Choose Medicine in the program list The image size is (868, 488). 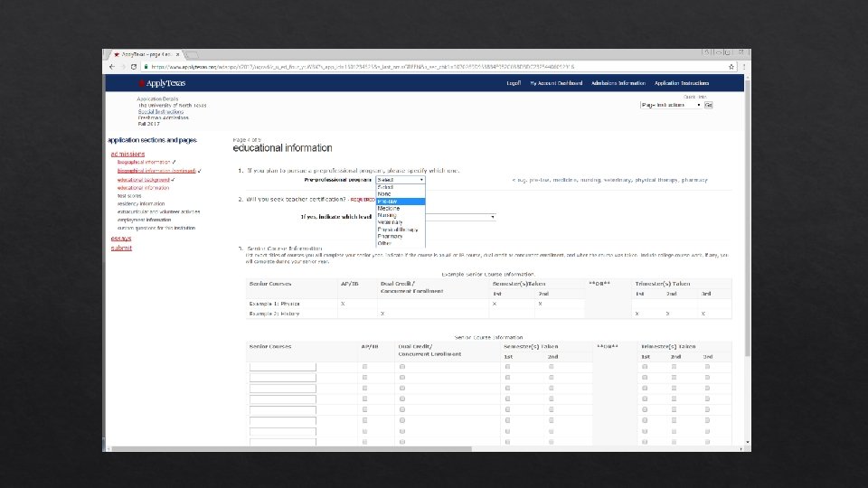[x=401, y=209]
